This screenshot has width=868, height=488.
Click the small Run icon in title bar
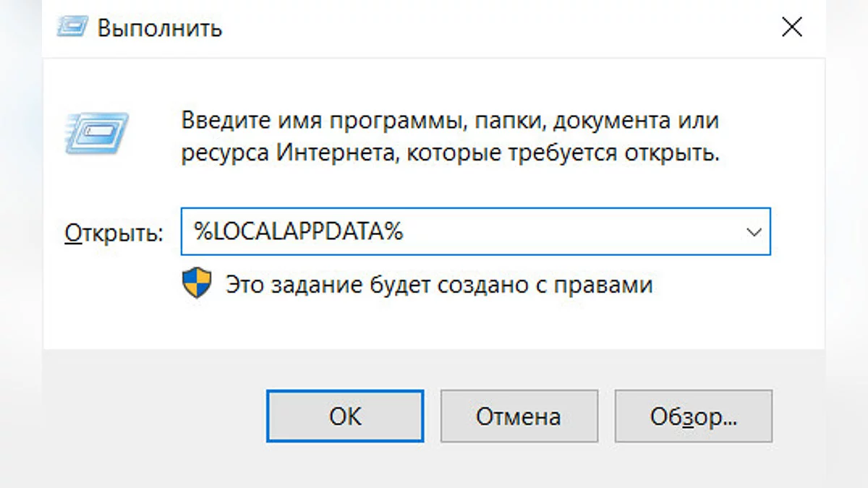(71, 28)
